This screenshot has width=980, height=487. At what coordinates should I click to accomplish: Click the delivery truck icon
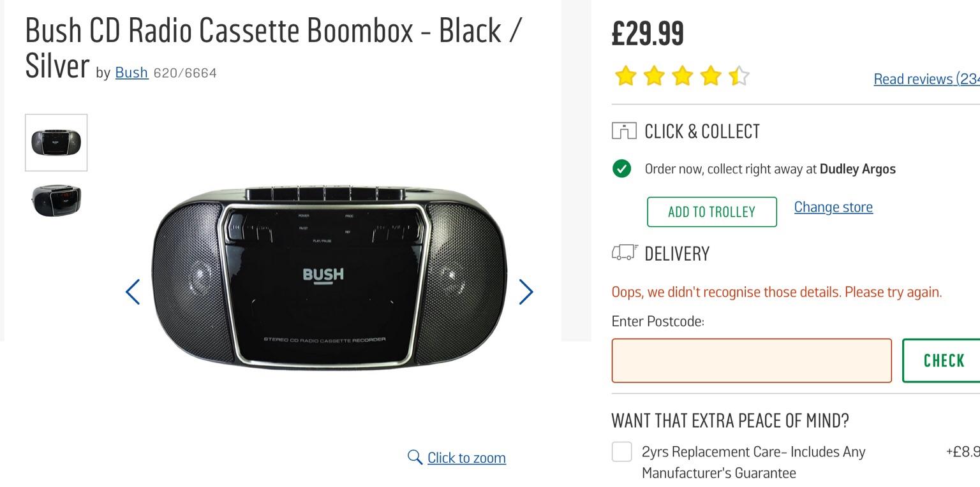623,252
